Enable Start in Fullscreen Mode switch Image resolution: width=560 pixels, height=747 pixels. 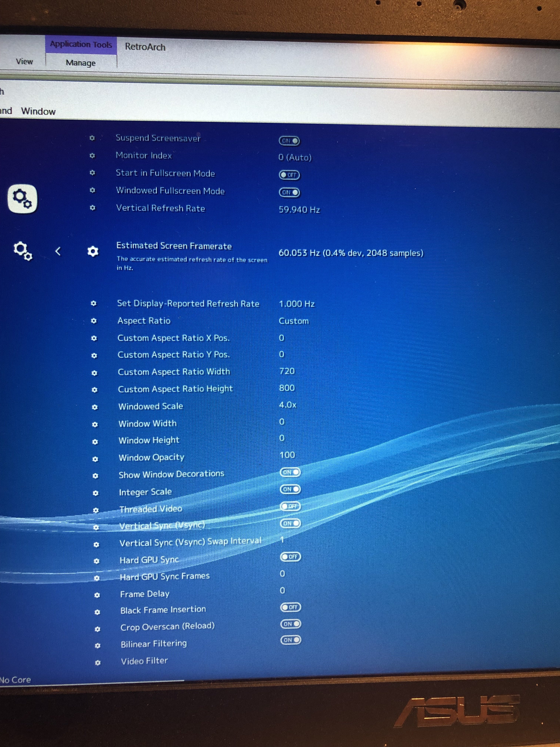289,175
